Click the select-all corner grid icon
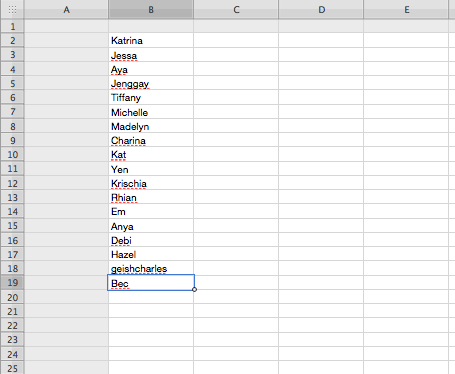Image resolution: width=455 pixels, height=374 pixels. (x=12, y=10)
